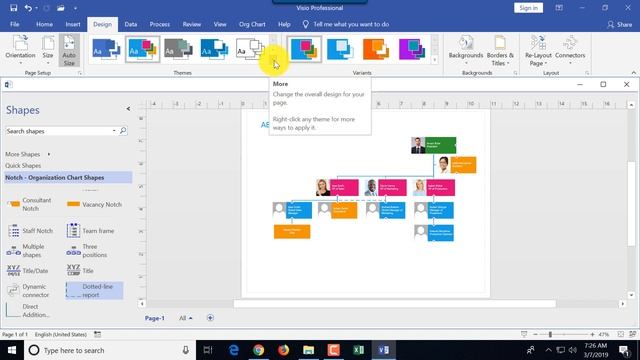Viewport: 640px width, 360px height.
Task: Choose the orange variant
Action: coord(376,49)
